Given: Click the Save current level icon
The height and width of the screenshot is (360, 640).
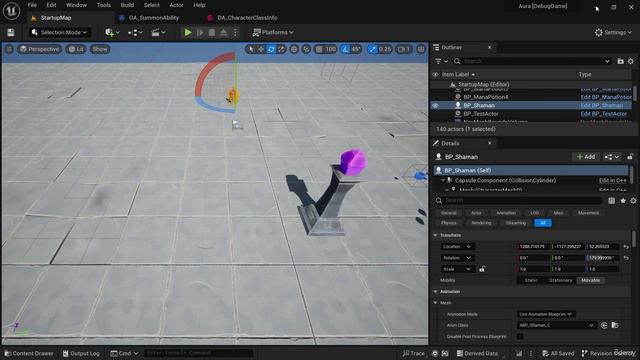Looking at the screenshot, I should tap(11, 32).
